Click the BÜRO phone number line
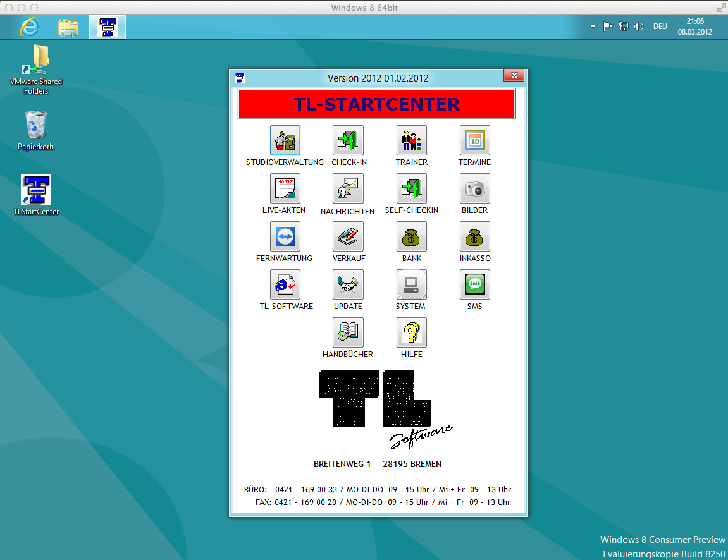728x560 pixels. (378, 489)
